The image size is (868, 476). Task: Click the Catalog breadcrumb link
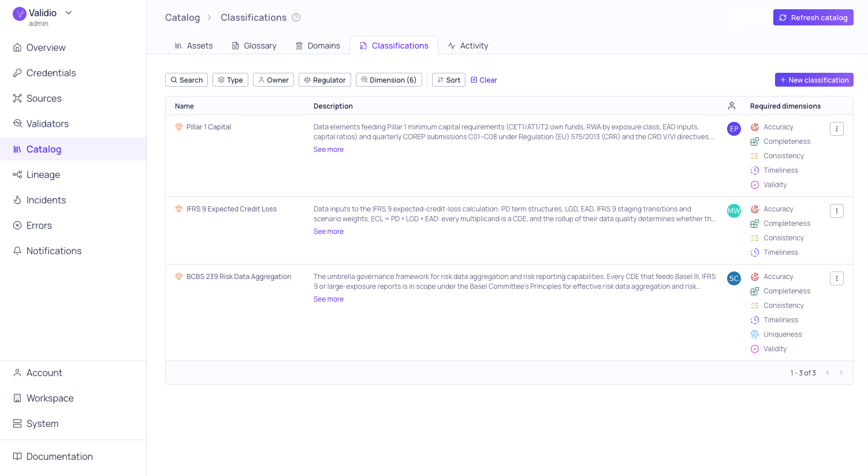click(182, 17)
